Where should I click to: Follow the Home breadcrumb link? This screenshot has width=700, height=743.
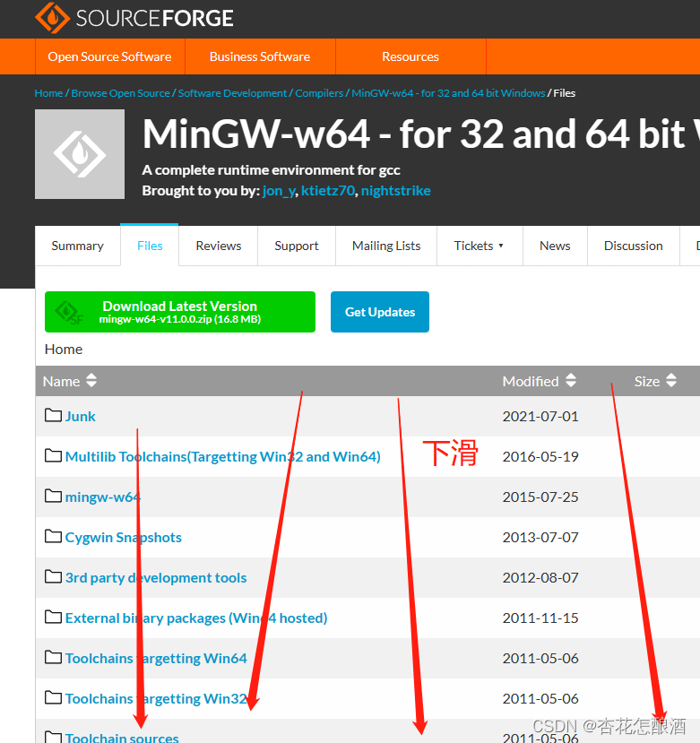point(48,93)
